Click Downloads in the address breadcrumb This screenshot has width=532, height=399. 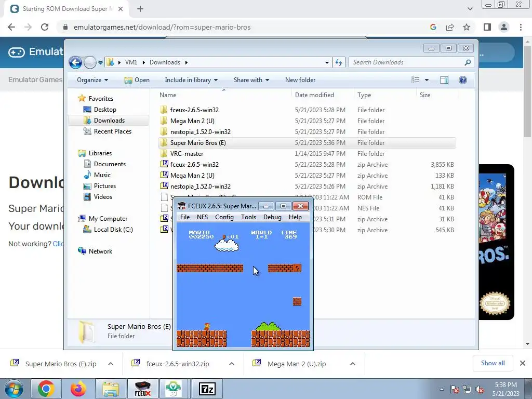[165, 62]
